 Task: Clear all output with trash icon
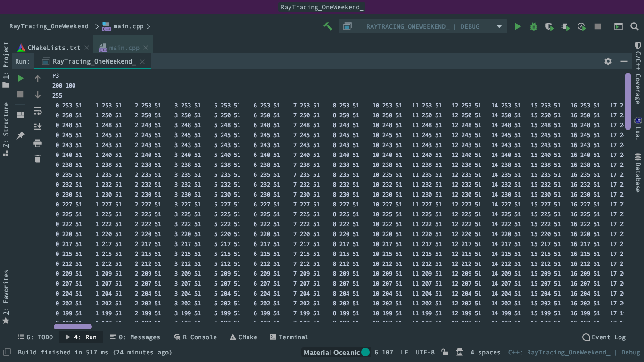tap(38, 159)
